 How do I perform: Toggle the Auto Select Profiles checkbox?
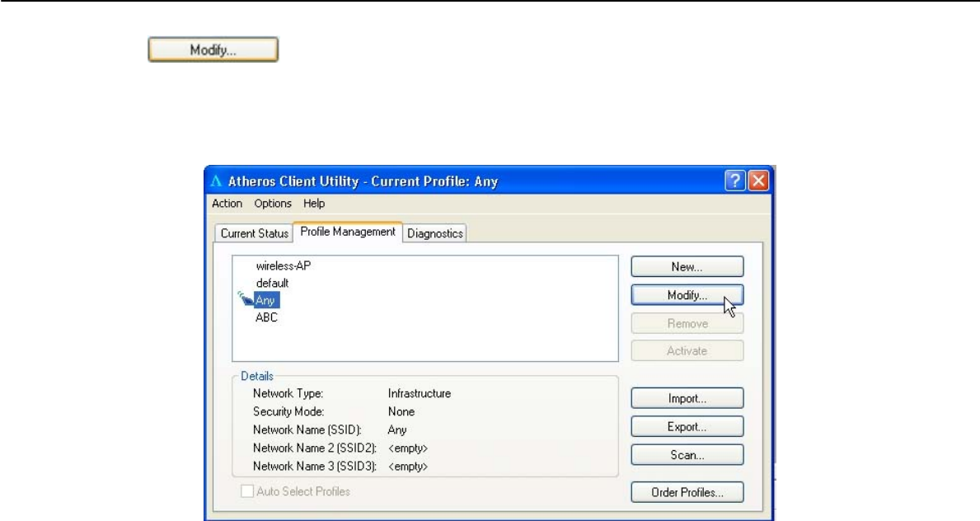247,491
